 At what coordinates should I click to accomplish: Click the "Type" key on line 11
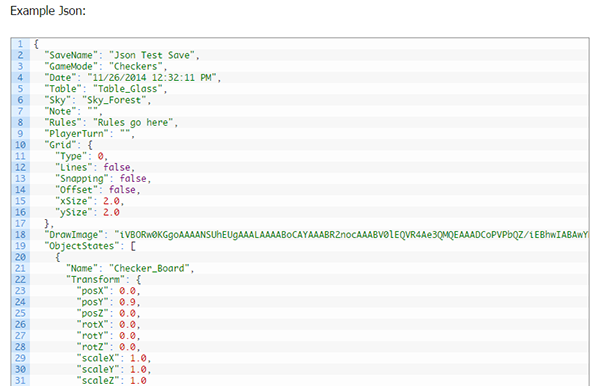71,156
